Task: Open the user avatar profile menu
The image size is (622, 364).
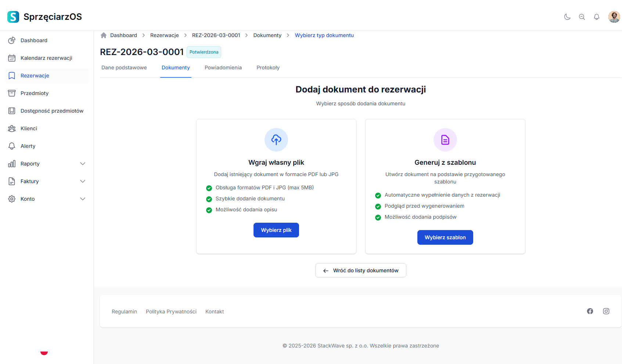Action: tap(614, 17)
